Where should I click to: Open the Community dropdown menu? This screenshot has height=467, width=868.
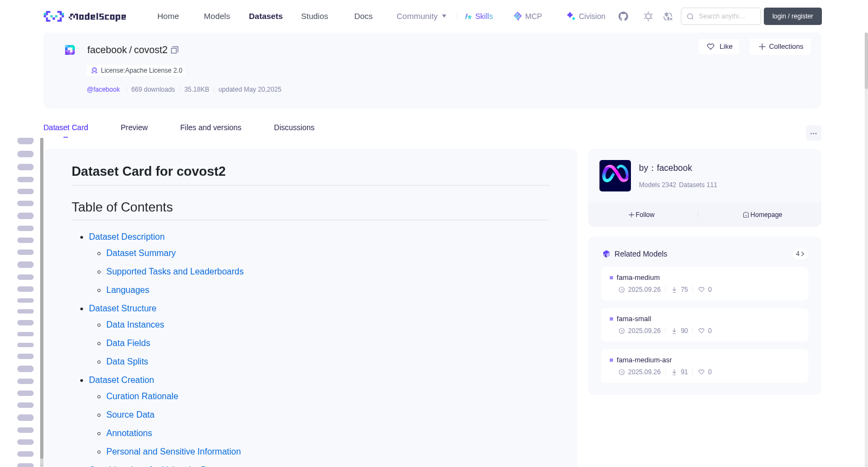[x=422, y=16]
